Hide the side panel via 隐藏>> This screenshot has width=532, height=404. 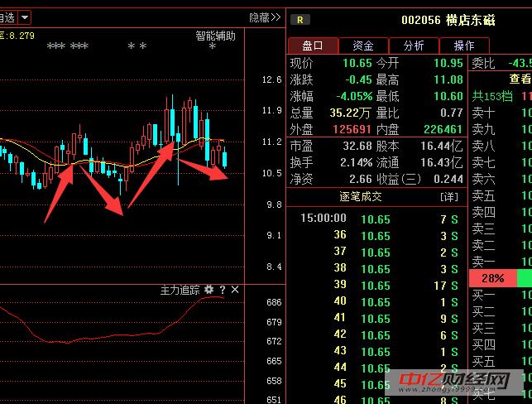(x=265, y=17)
